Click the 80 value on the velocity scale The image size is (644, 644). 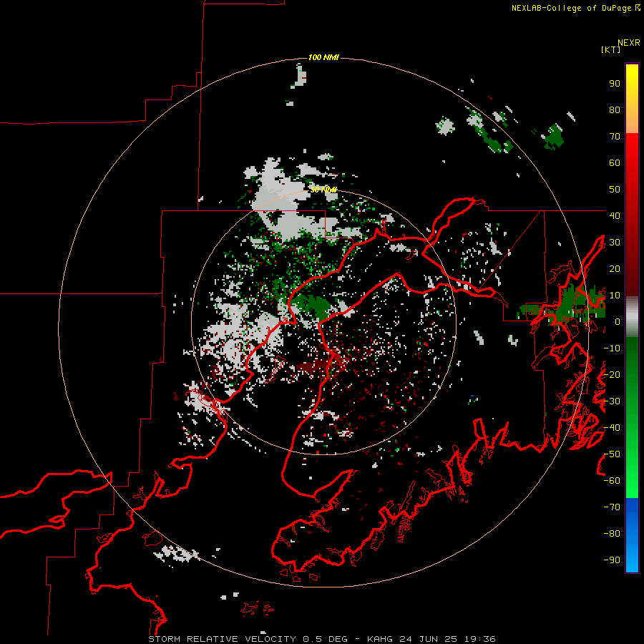(x=615, y=109)
